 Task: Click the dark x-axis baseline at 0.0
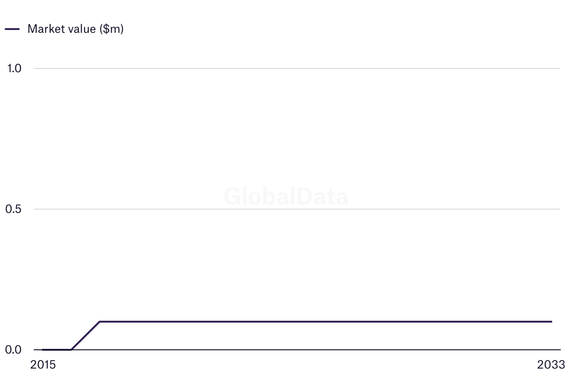coord(297,350)
